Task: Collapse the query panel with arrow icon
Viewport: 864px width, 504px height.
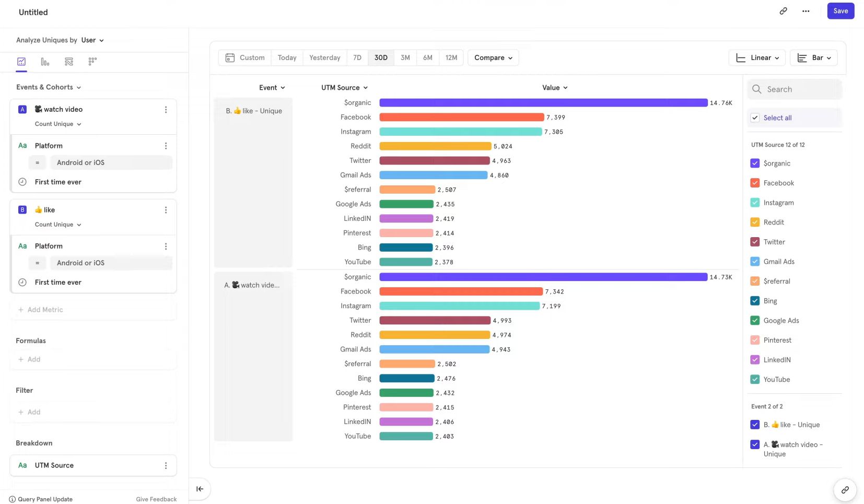Action: click(200, 489)
